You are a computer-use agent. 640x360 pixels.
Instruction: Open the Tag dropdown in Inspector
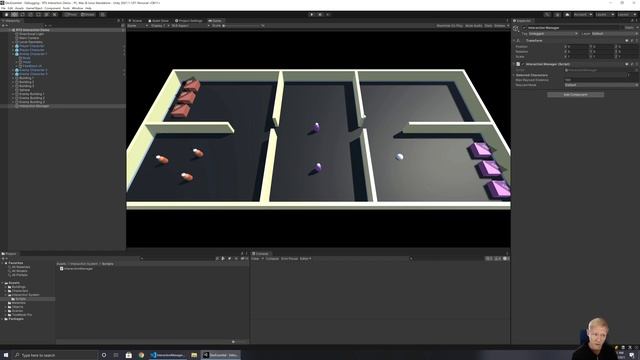(x=553, y=33)
